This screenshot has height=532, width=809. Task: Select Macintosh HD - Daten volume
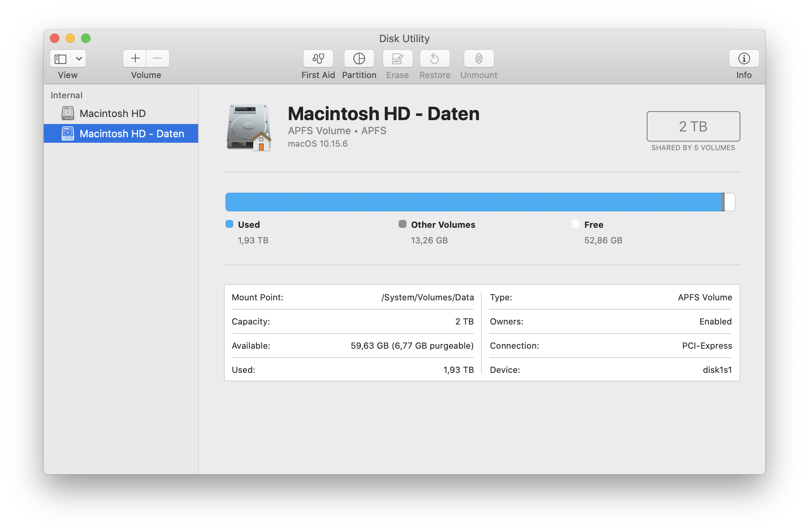click(131, 134)
